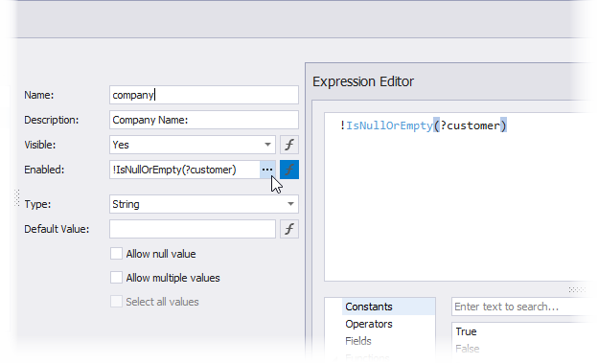Pick the False constant
Screen dimensions: 598x364
pyautogui.click(x=468, y=349)
